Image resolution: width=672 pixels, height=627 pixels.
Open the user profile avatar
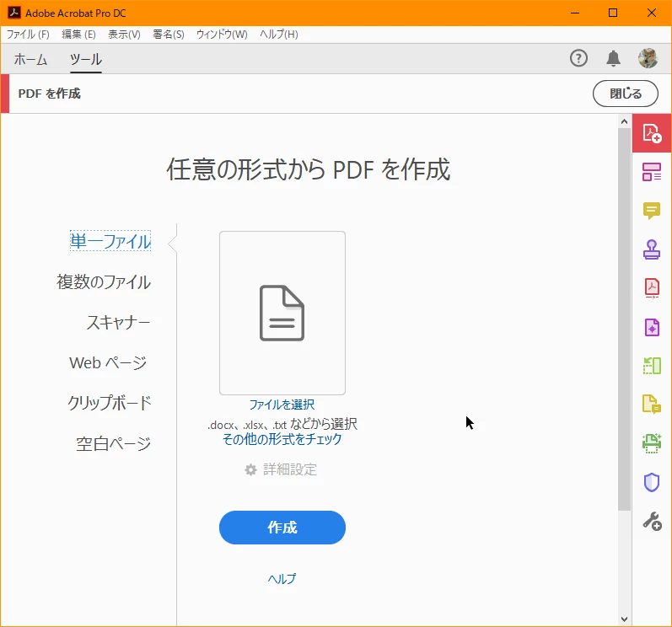(648, 58)
